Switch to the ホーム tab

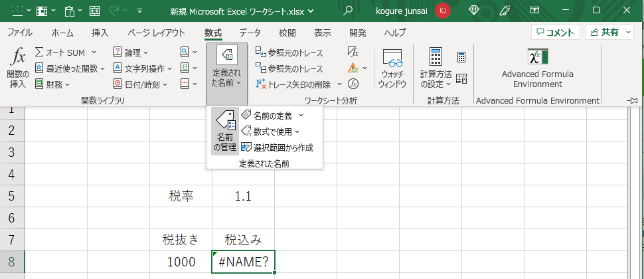click(x=62, y=33)
